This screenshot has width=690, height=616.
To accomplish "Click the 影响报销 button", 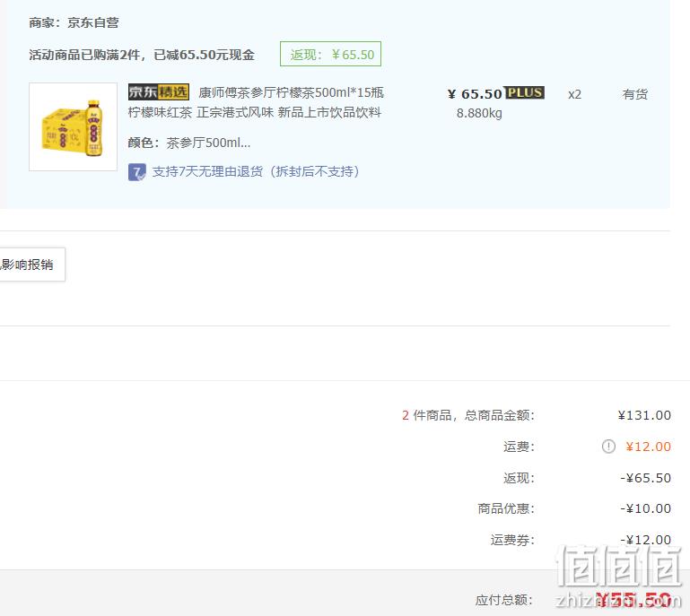I will [32, 265].
